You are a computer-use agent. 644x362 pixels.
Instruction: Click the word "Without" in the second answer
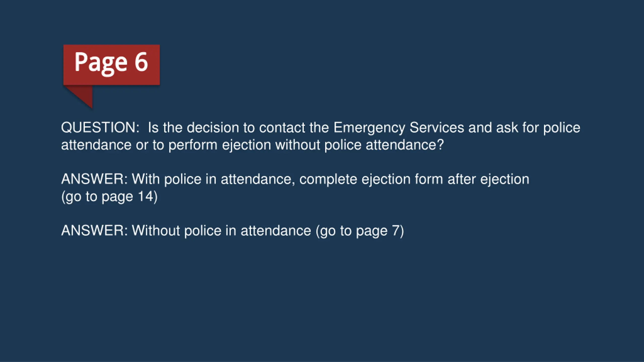tap(156, 230)
